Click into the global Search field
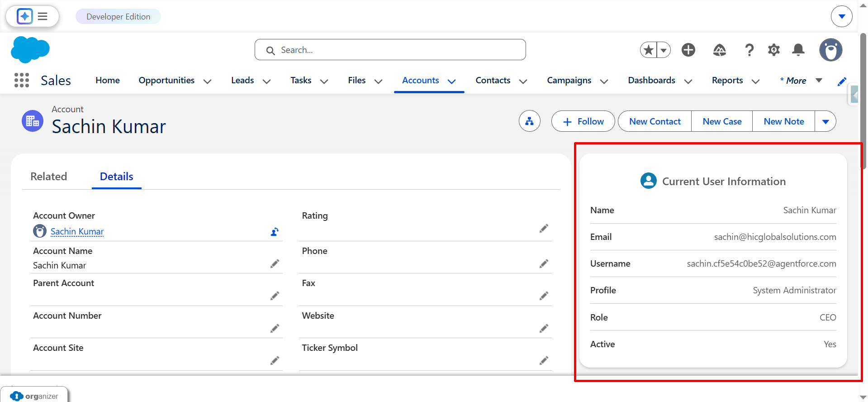 (x=390, y=50)
